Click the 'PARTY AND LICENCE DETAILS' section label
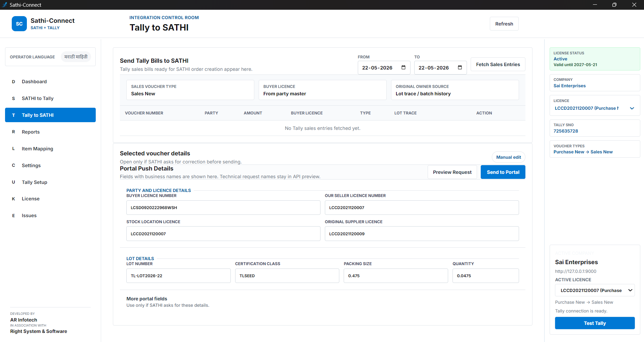Viewport: 644px width, 342px height. [159, 190]
